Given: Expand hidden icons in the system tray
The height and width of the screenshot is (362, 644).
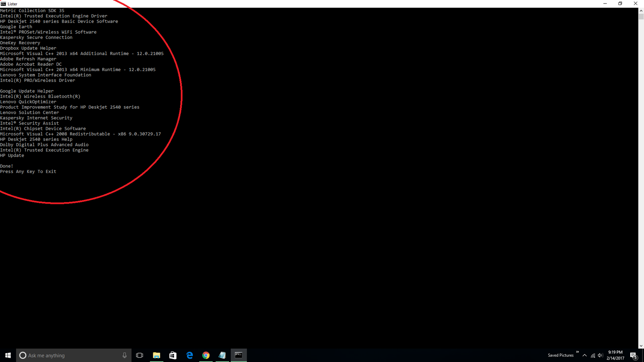Looking at the screenshot, I should 585,356.
